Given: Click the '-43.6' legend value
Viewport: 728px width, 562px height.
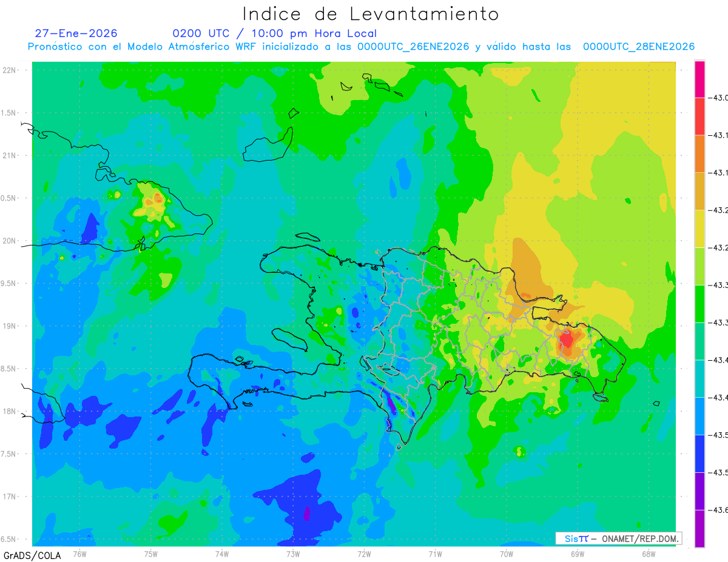Looking at the screenshot, I should [x=719, y=510].
